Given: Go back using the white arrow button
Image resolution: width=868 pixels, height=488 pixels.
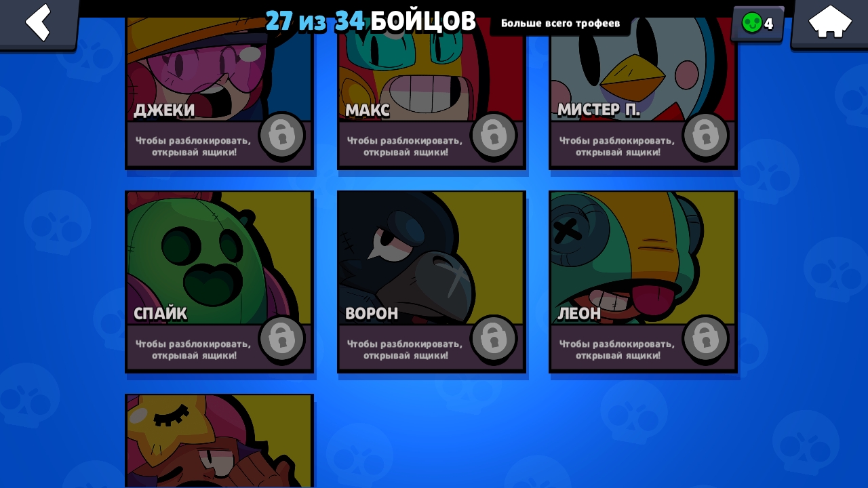Looking at the screenshot, I should [39, 23].
